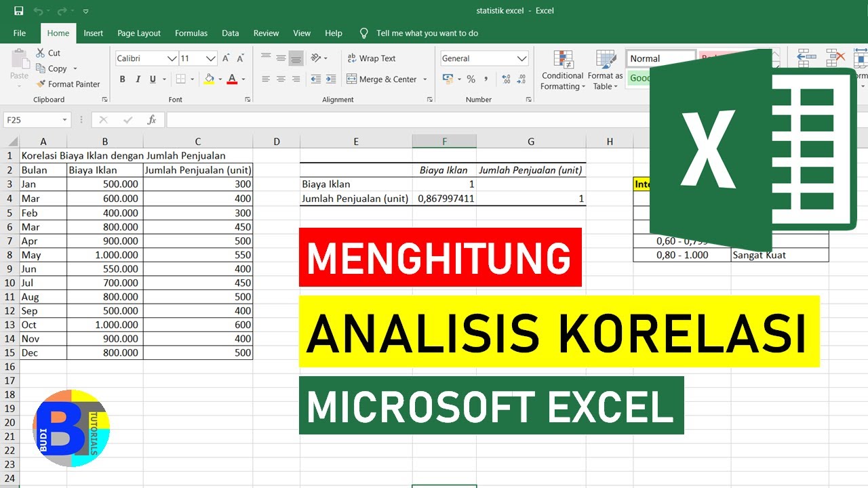This screenshot has width=868, height=488.
Task: Select cell containing 0,867997411
Action: (444, 199)
